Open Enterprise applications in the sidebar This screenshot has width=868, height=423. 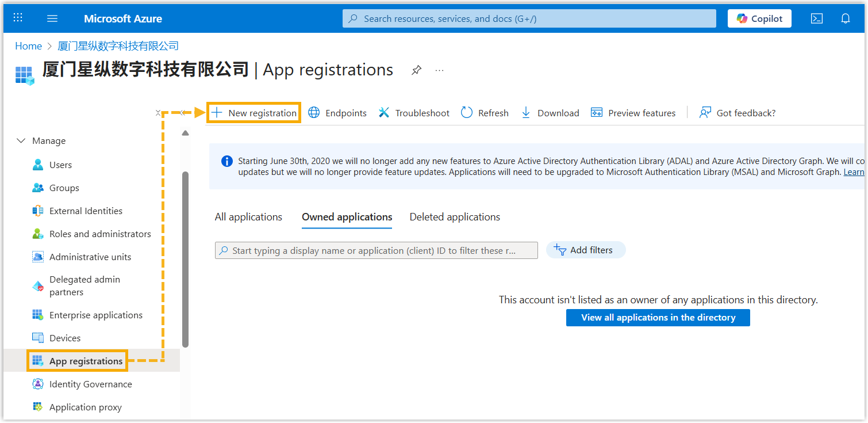point(95,315)
